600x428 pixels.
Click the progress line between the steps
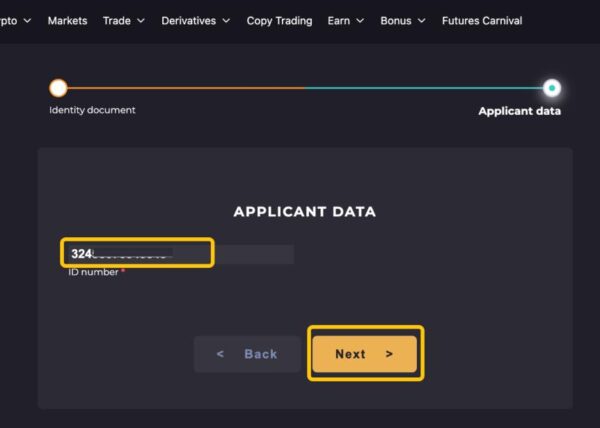pyautogui.click(x=305, y=88)
